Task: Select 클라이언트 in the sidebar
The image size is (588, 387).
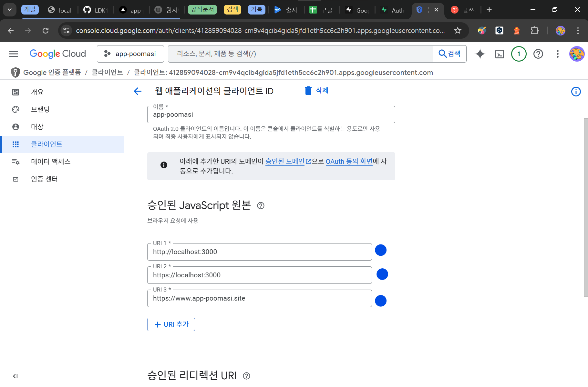Action: [62, 144]
